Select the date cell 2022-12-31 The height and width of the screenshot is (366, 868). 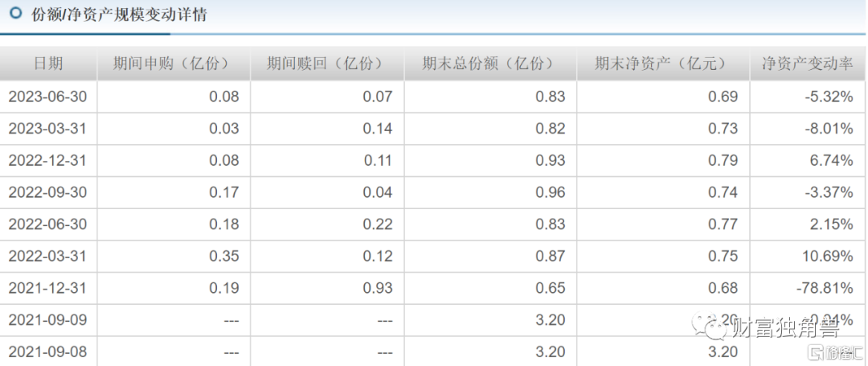48,161
